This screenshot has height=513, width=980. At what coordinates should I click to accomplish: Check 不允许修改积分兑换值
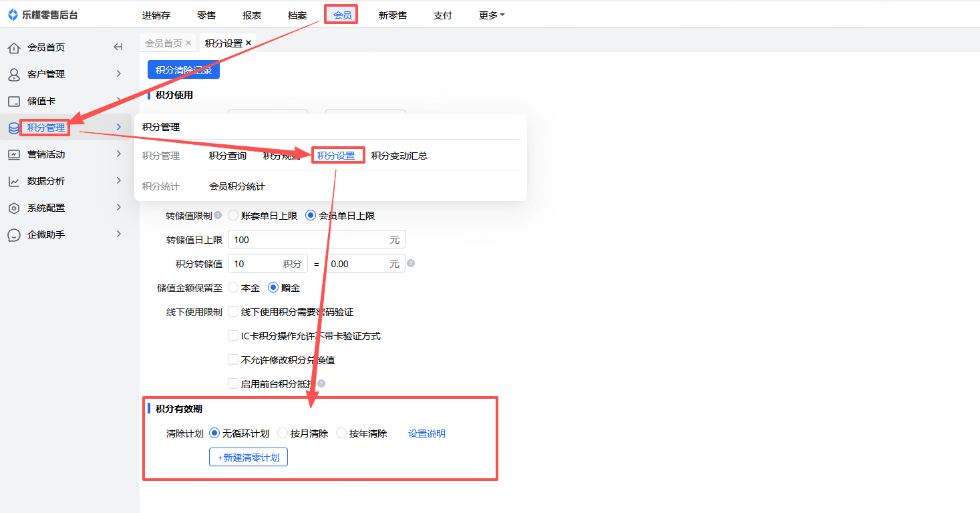(233, 359)
